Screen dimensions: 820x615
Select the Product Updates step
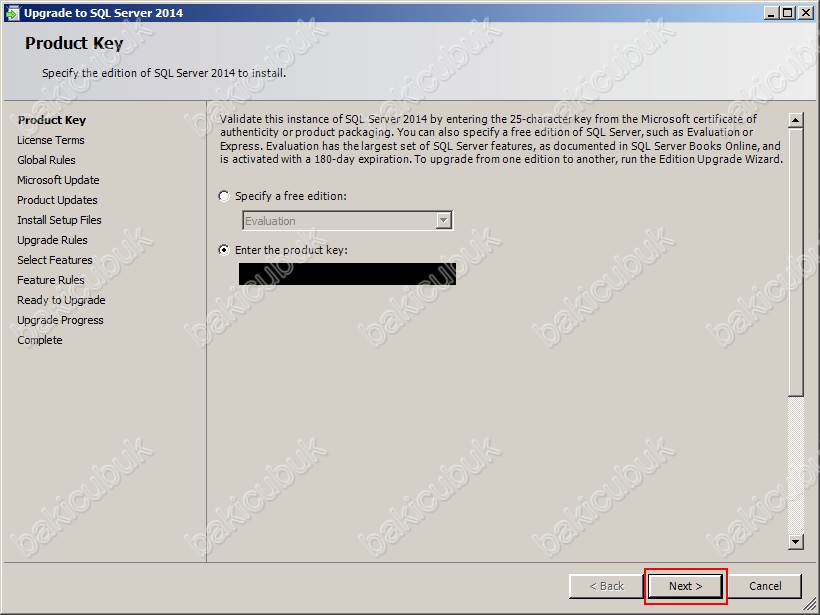(x=57, y=200)
